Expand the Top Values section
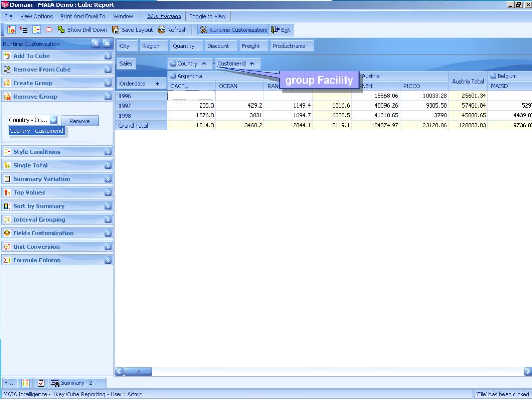The width and height of the screenshot is (532, 399). pos(108,193)
